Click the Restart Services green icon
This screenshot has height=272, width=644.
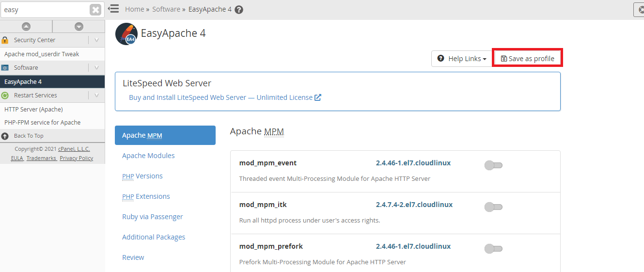[5, 96]
